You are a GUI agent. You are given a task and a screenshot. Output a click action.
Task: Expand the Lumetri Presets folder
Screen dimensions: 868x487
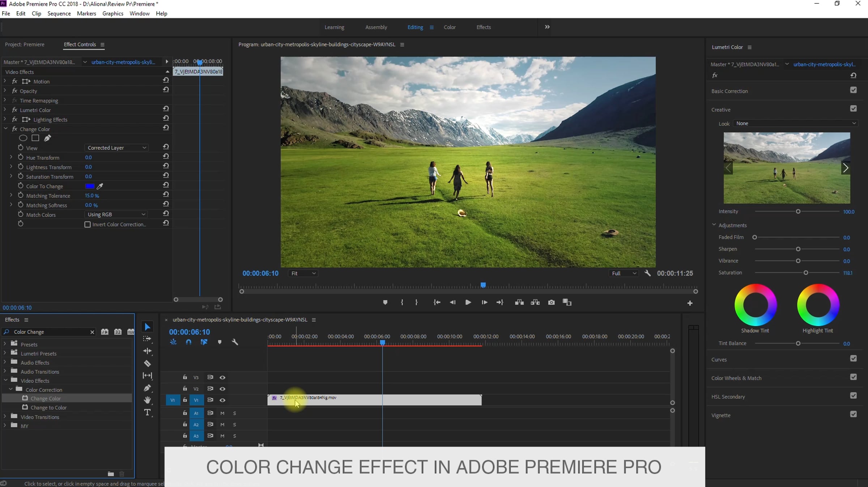5,353
